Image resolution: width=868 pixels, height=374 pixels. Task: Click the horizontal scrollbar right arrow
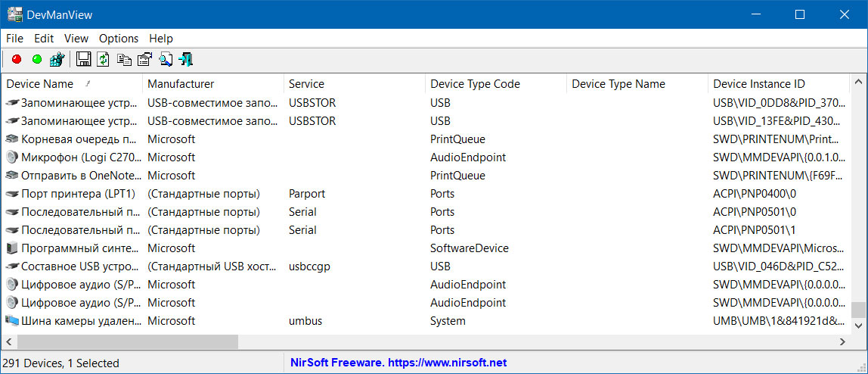(x=842, y=341)
